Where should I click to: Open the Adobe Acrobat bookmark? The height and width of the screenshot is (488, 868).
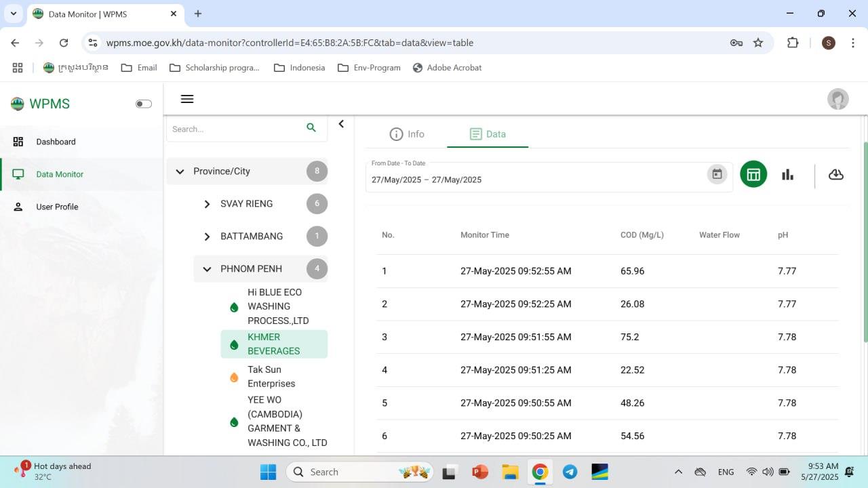click(x=447, y=68)
